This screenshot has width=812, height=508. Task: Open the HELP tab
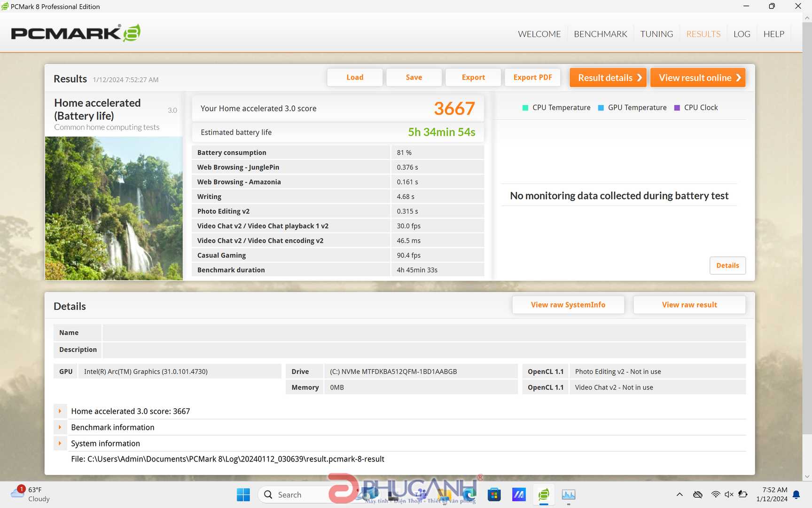(773, 34)
